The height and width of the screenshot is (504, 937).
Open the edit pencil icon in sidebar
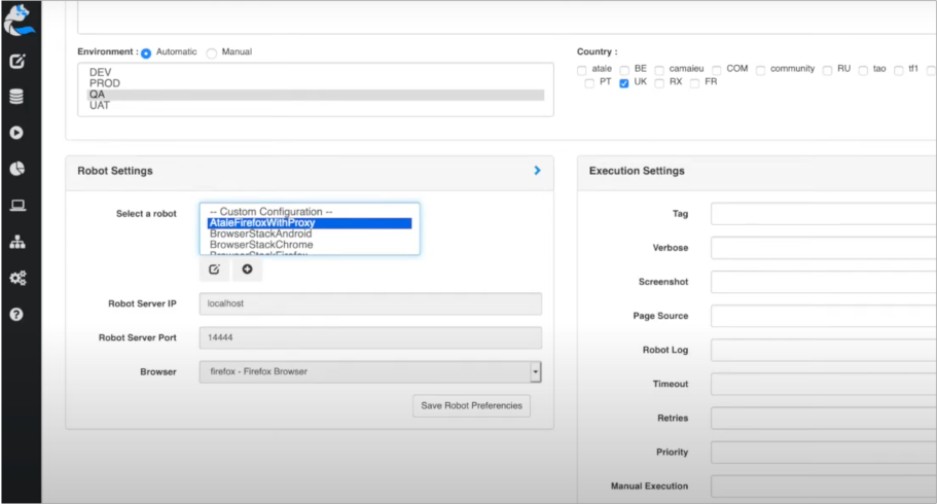pyautogui.click(x=17, y=61)
